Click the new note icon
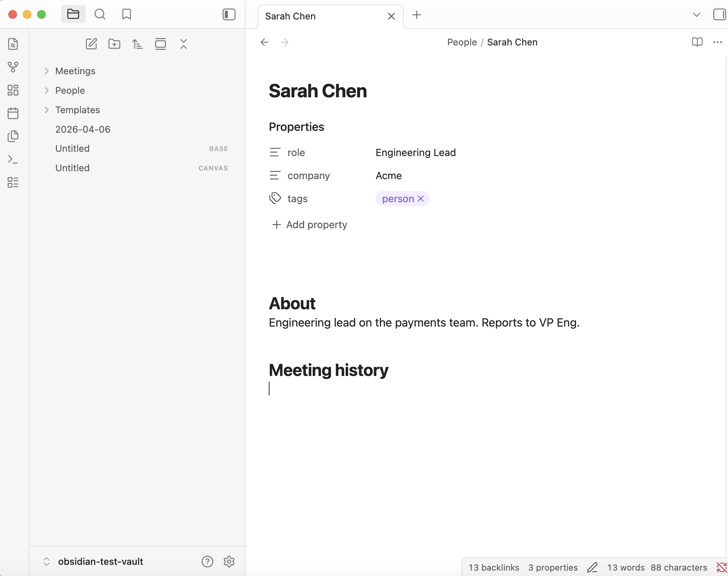 click(x=91, y=44)
